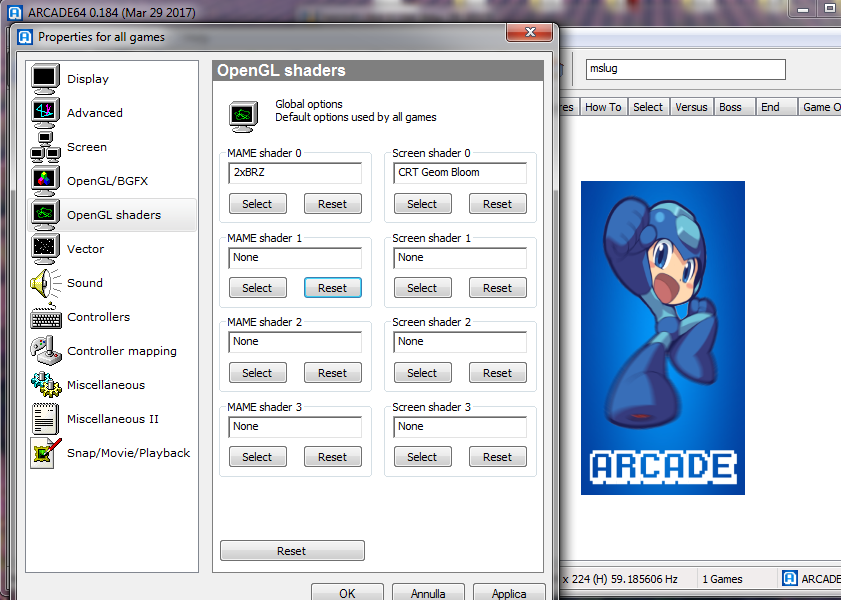
Task: Click the wide Reset button at bottom
Action: point(292,551)
